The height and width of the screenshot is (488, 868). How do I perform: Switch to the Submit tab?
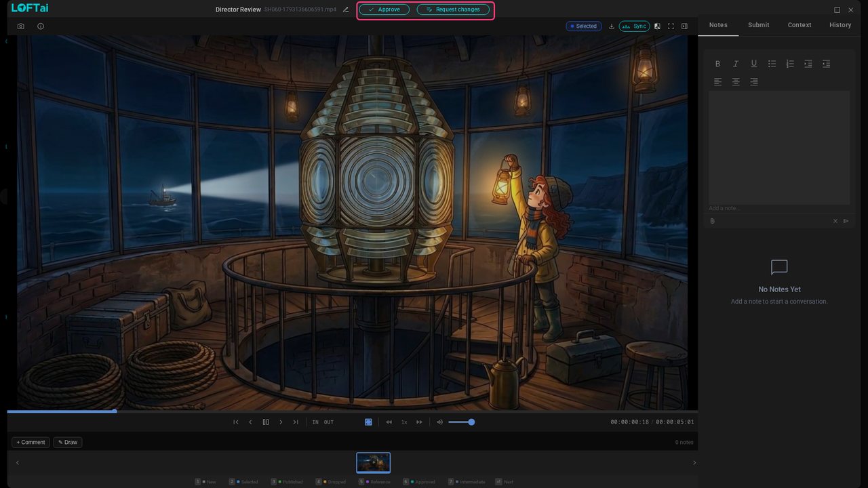pyautogui.click(x=759, y=25)
